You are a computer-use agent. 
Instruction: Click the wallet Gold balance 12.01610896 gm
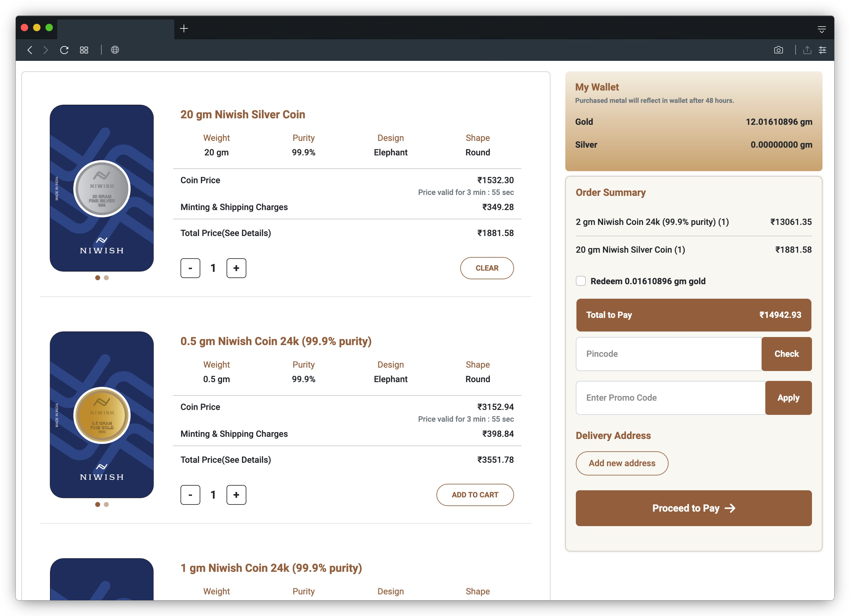coord(779,122)
